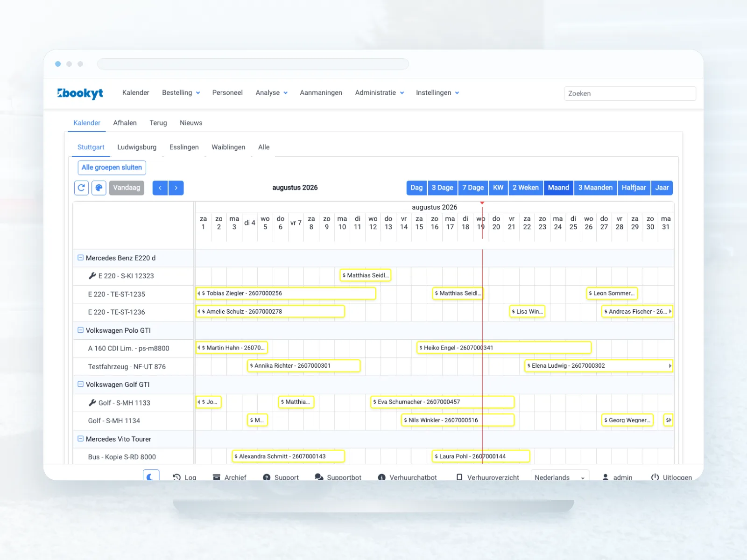747x560 pixels.
Task: Toggle dark mode moon icon
Action: tap(151, 476)
